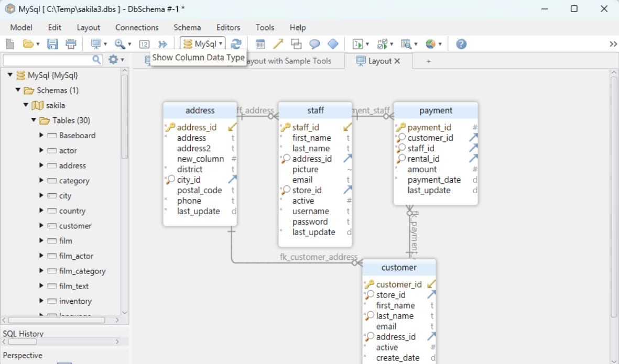Open the Connections menu

(x=137, y=28)
